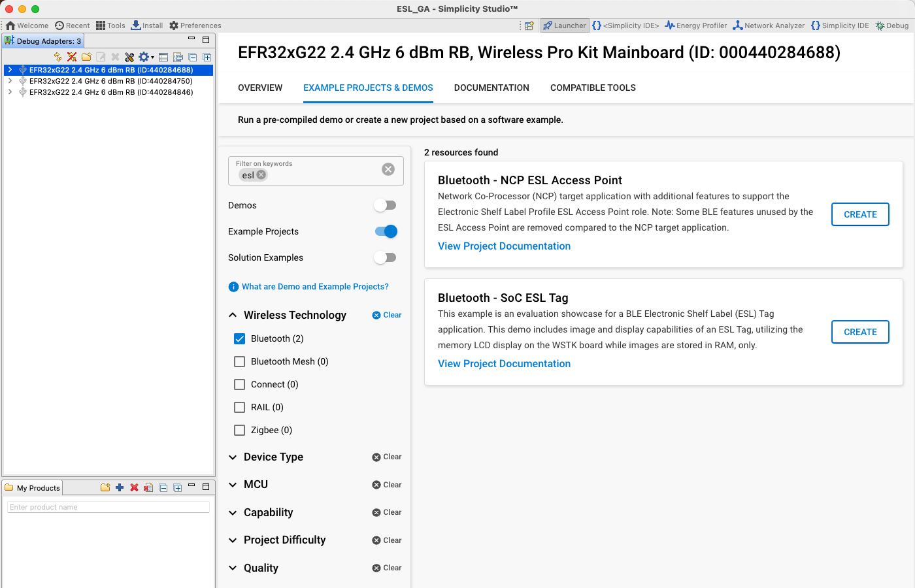Open Device Configuration in Debug Adapters toolbar
This screenshot has width=915, height=588.
pos(144,57)
